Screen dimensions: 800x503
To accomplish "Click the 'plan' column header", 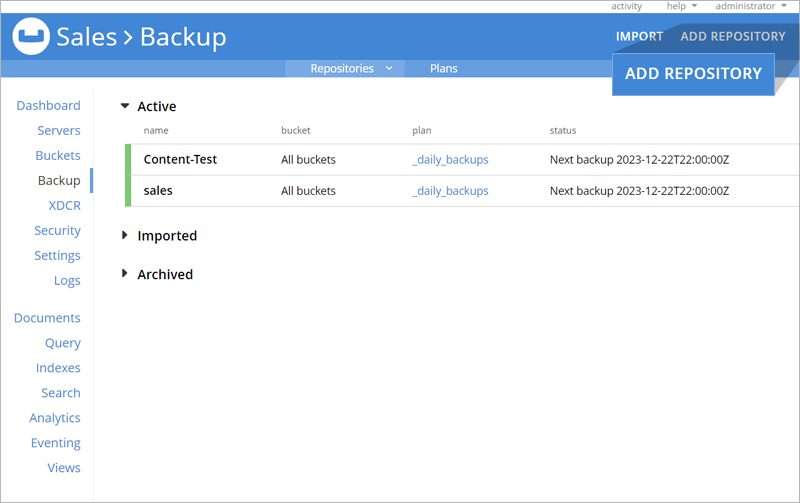I will pyautogui.click(x=421, y=131).
